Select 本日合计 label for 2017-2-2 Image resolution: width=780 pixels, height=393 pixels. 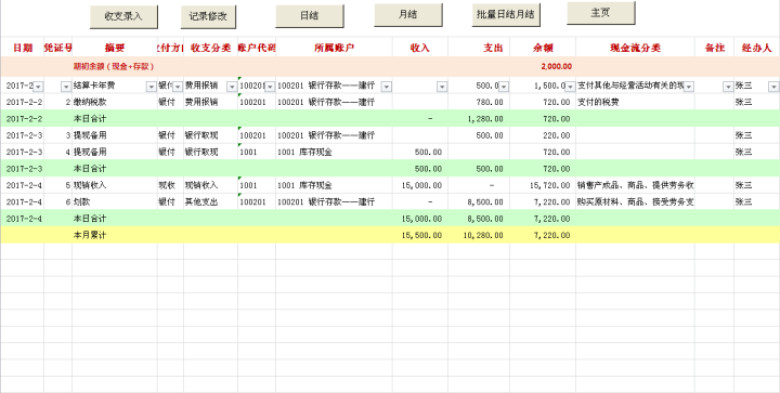(x=90, y=119)
